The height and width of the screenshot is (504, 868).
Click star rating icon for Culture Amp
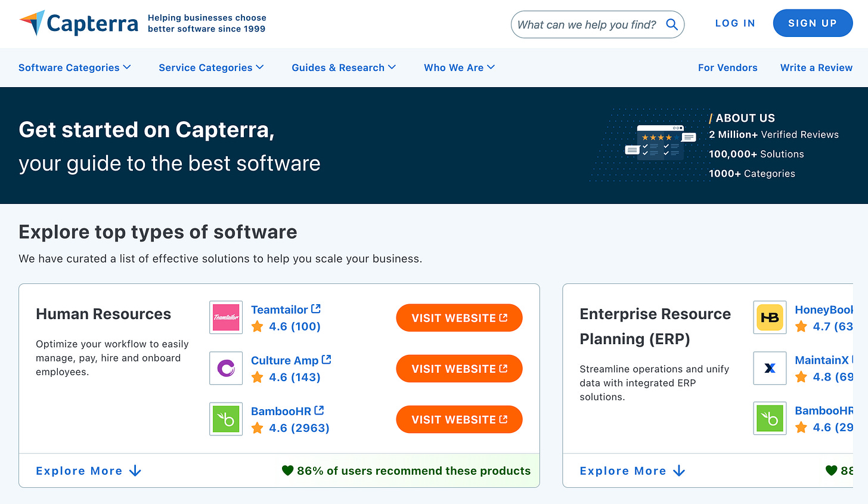[257, 377]
